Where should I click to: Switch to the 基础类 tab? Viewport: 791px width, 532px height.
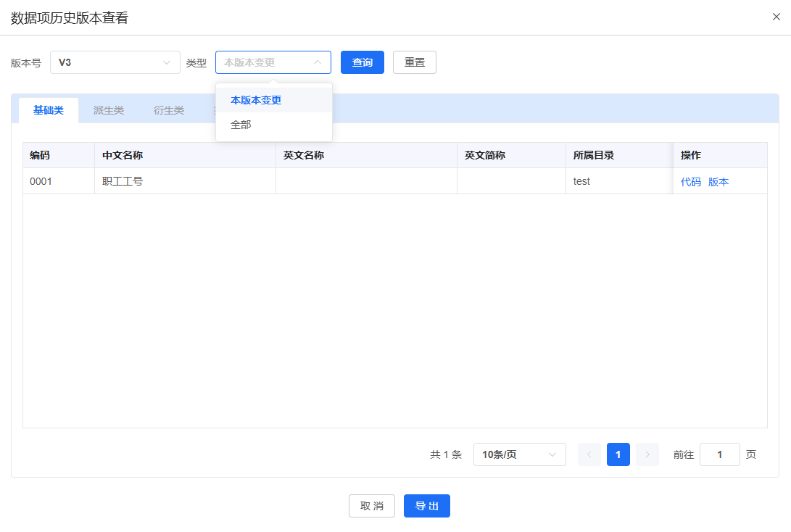pos(49,110)
